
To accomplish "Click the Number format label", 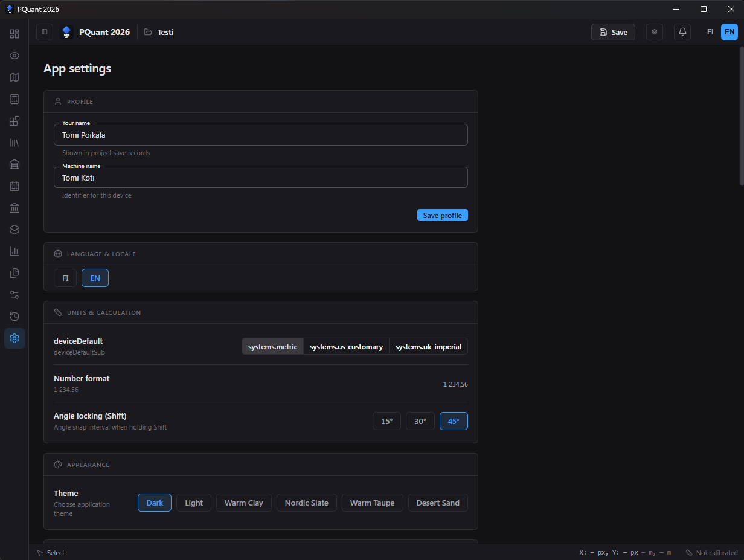I will click(82, 378).
